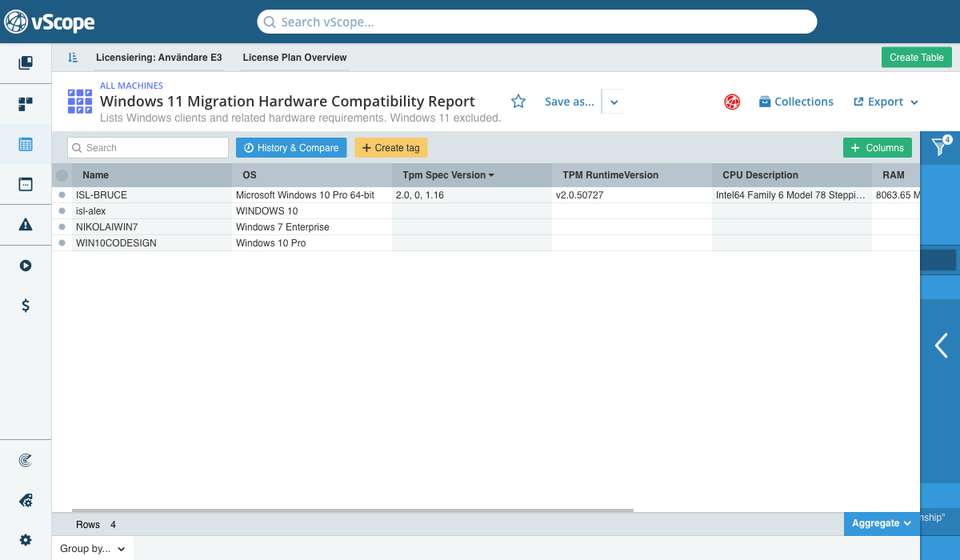Open the dashboards icon in the sidebar
Viewport: 960px width, 560px height.
[x=26, y=103]
